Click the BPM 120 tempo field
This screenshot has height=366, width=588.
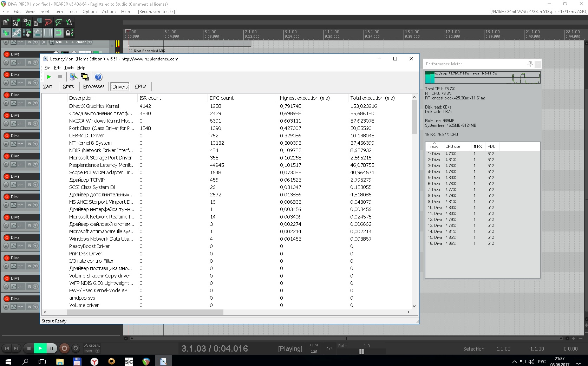pos(314,351)
